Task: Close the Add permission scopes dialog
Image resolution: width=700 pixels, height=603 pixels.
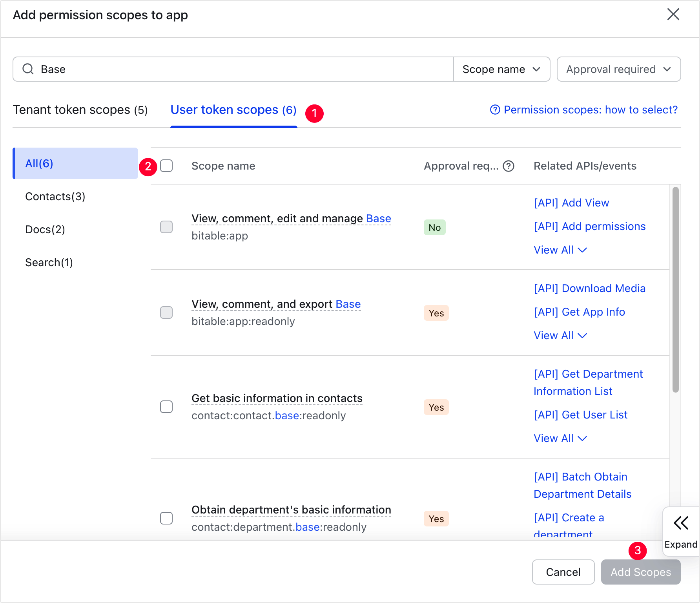Action: [673, 15]
